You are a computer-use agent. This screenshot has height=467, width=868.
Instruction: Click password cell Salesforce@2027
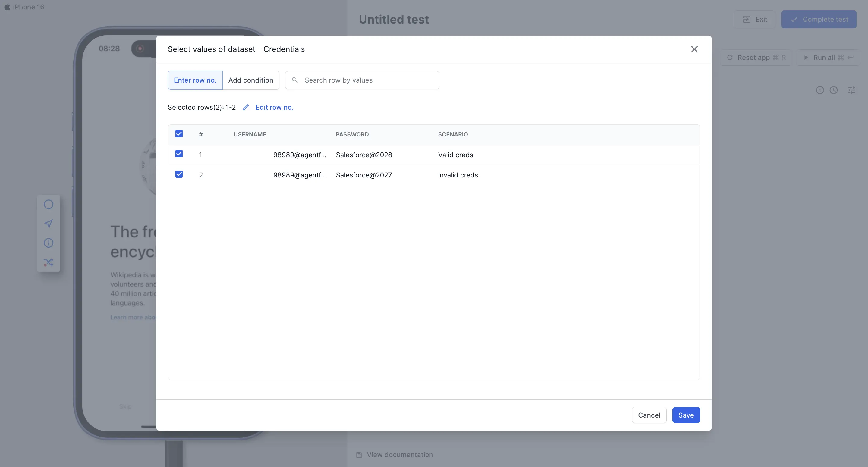pyautogui.click(x=364, y=175)
